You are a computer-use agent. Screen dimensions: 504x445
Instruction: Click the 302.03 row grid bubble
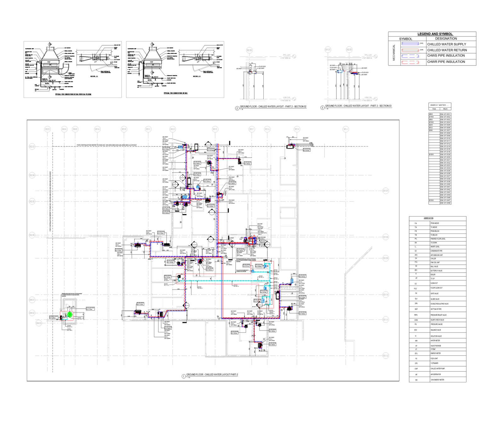[32, 147]
